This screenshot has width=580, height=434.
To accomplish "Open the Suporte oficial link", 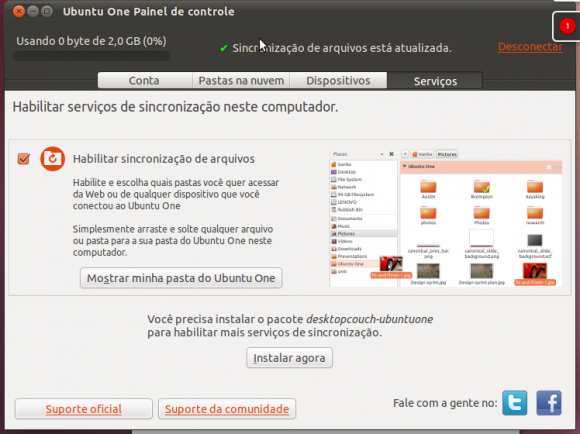I will (x=84, y=409).
